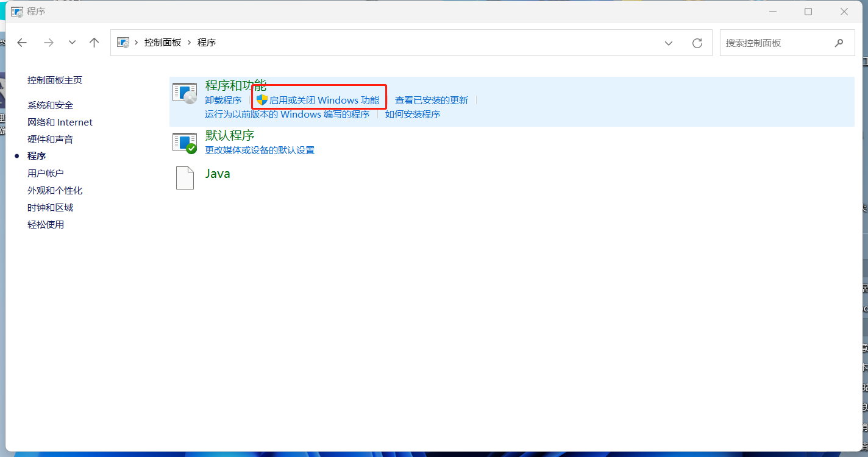Open 网络和 Internet category in sidebar
The image size is (868, 457).
pos(60,122)
